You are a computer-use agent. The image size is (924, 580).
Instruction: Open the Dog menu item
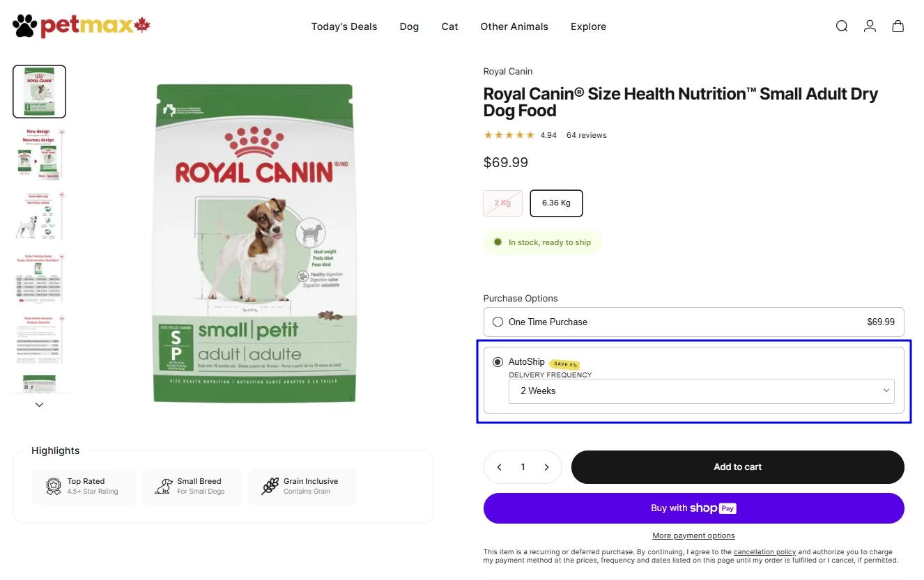[409, 26]
